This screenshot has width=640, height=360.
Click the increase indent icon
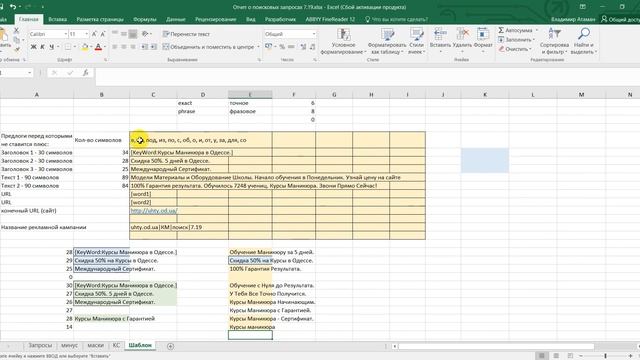(x=153, y=47)
